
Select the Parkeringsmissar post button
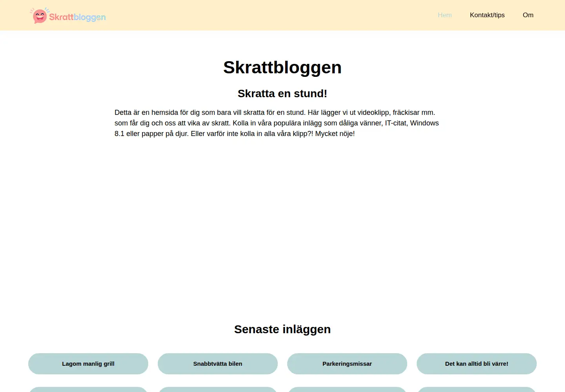(347, 364)
